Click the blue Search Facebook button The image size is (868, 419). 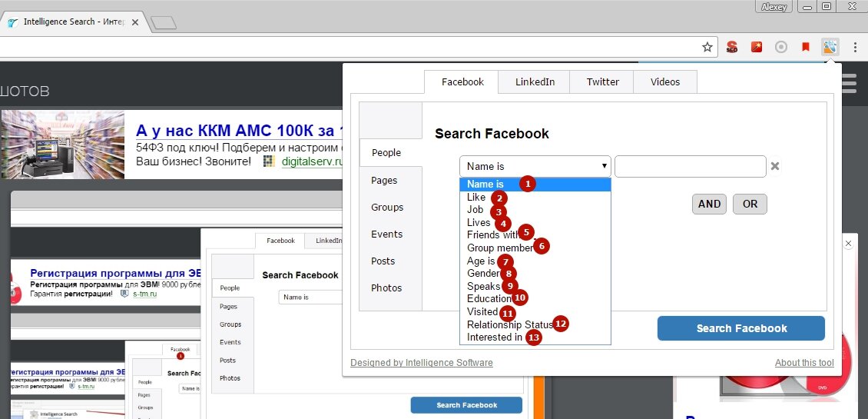741,328
